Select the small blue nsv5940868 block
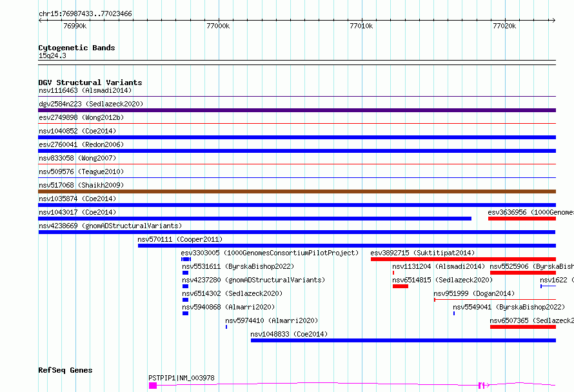The height and width of the screenshot is (392, 574). (x=185, y=313)
